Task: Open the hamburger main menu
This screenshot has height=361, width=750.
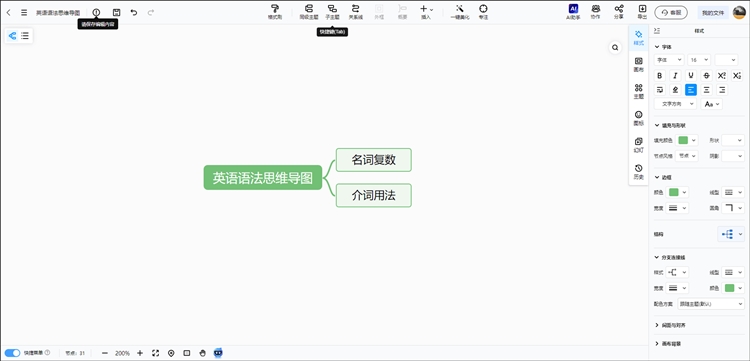Action: 24,13
